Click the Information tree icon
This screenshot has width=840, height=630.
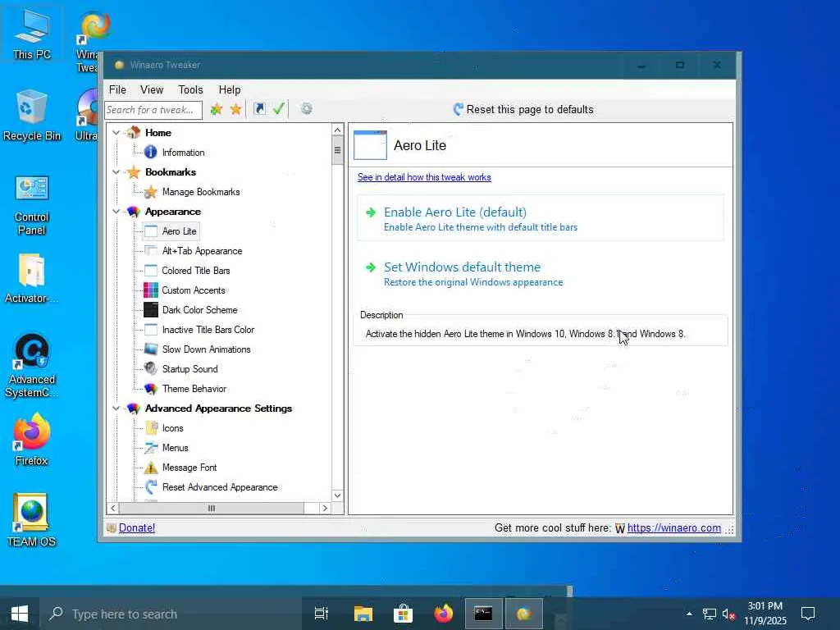tap(151, 152)
